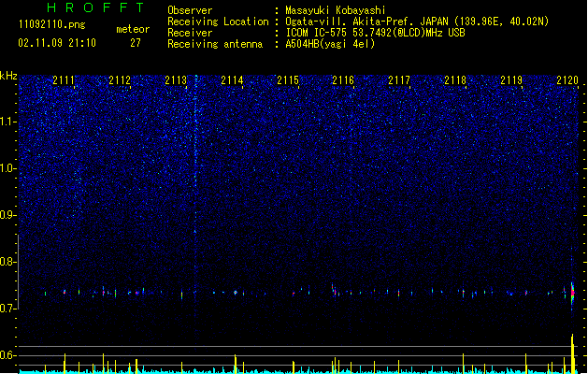Screen dimensions: 588x374
Task: Click the kHz axis unit label
Action: pos(8,76)
